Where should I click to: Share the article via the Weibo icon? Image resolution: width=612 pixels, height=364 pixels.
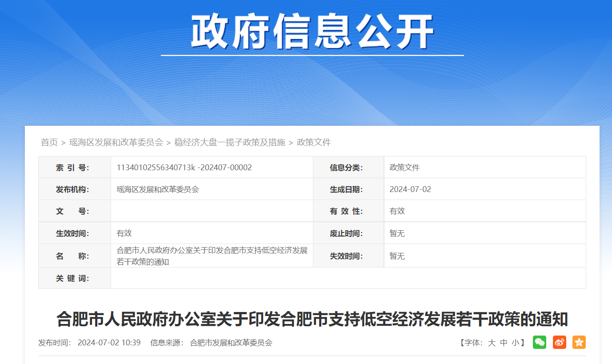(559, 342)
